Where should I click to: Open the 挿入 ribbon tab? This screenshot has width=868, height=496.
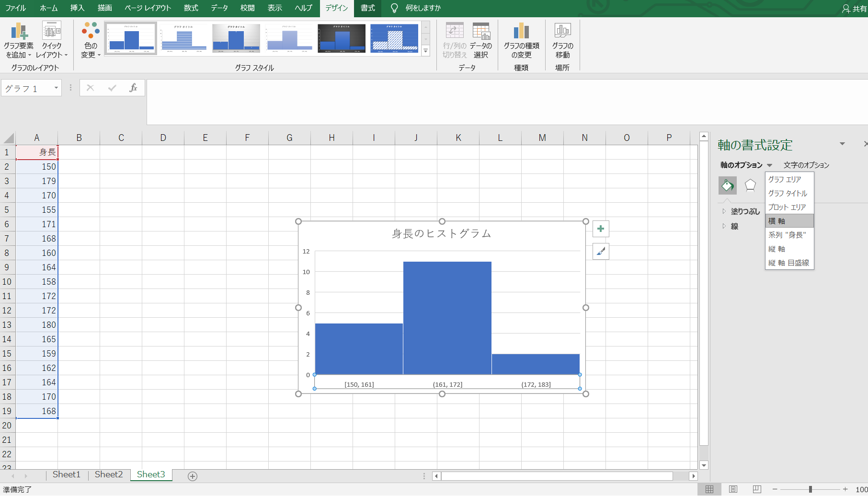click(x=77, y=8)
